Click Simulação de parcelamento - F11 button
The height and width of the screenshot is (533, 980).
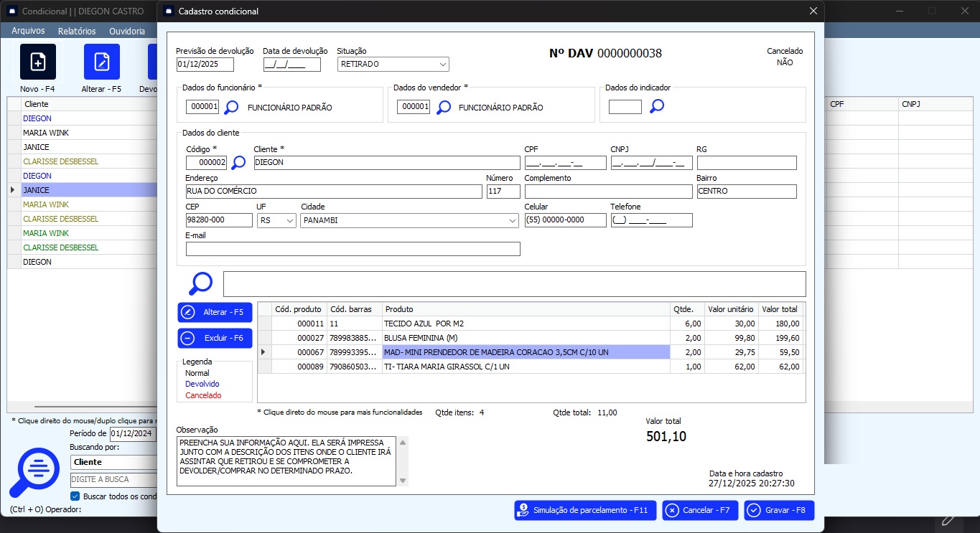pos(585,510)
